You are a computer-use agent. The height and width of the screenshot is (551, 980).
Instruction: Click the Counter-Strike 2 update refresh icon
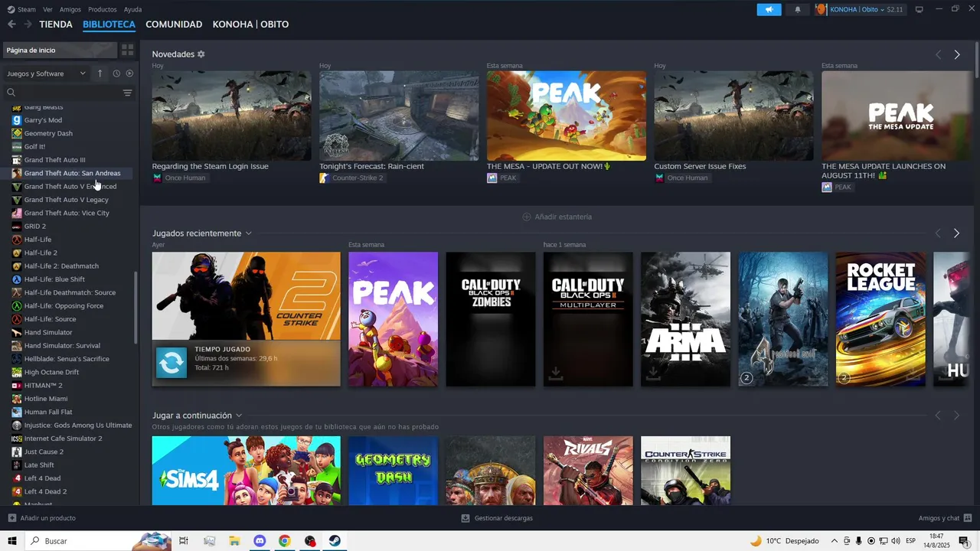point(171,363)
